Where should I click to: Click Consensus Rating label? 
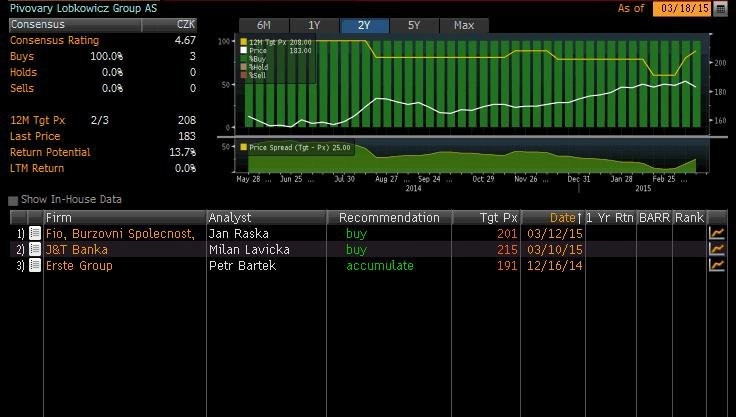point(54,40)
